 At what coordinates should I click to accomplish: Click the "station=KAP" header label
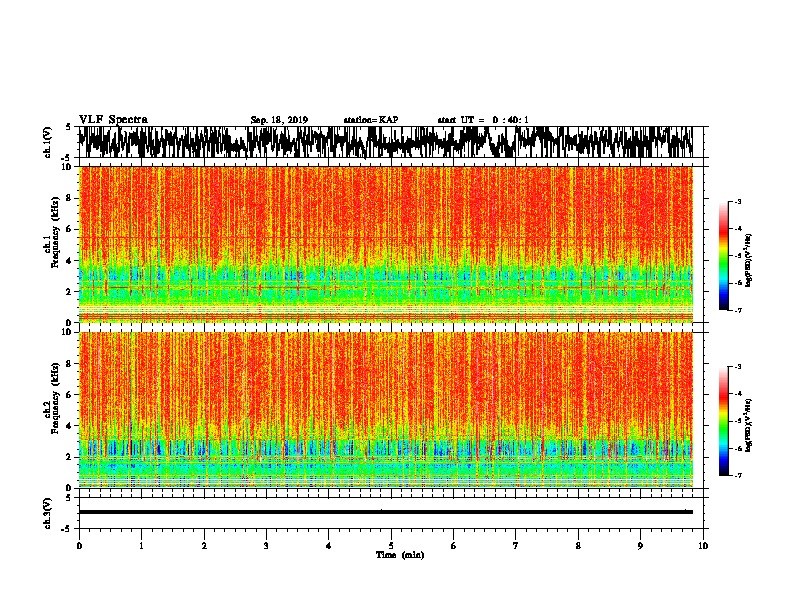point(371,120)
